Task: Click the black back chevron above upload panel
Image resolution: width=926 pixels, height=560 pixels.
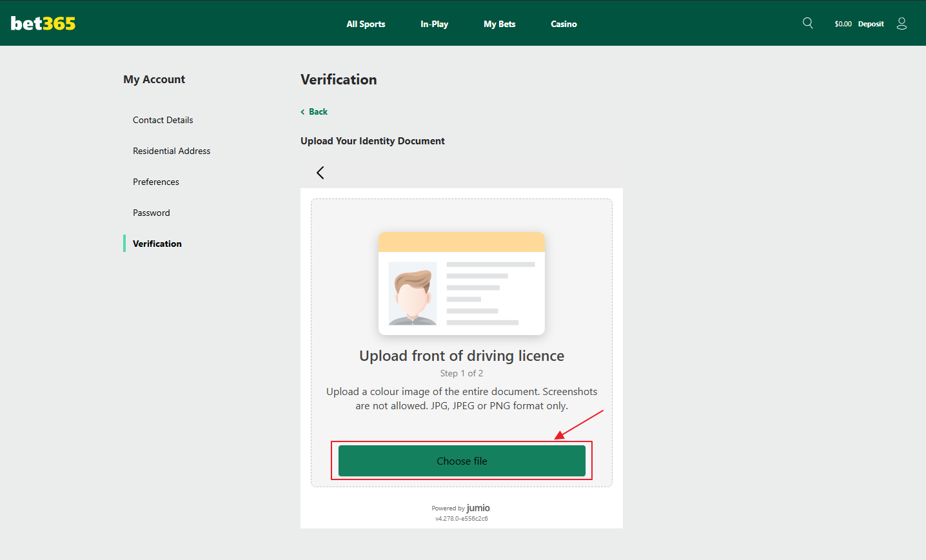Action: coord(320,173)
